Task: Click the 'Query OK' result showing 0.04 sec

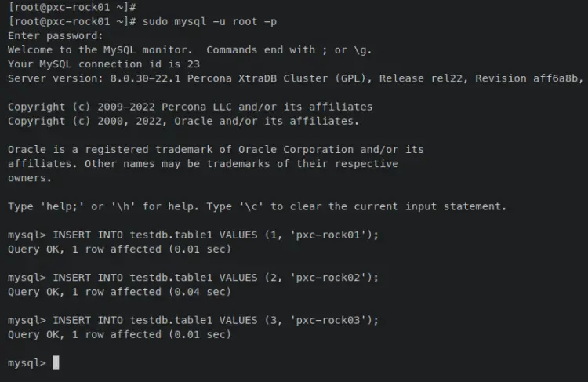Action: [119, 292]
